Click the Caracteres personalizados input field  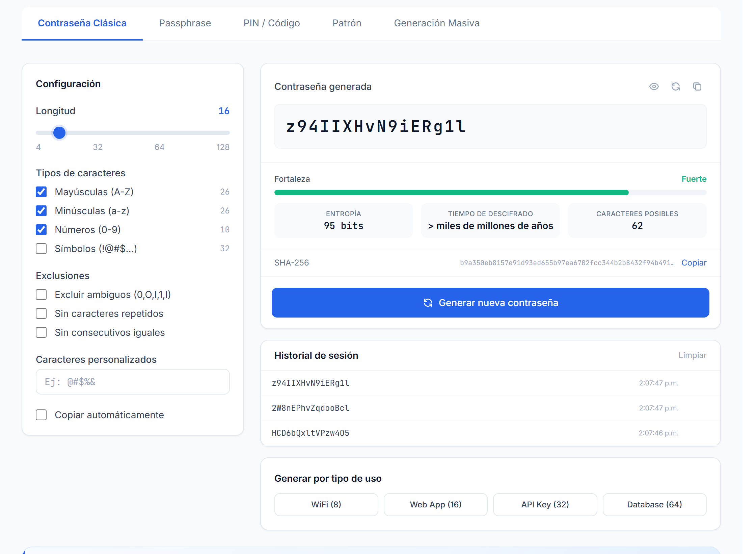coord(133,382)
